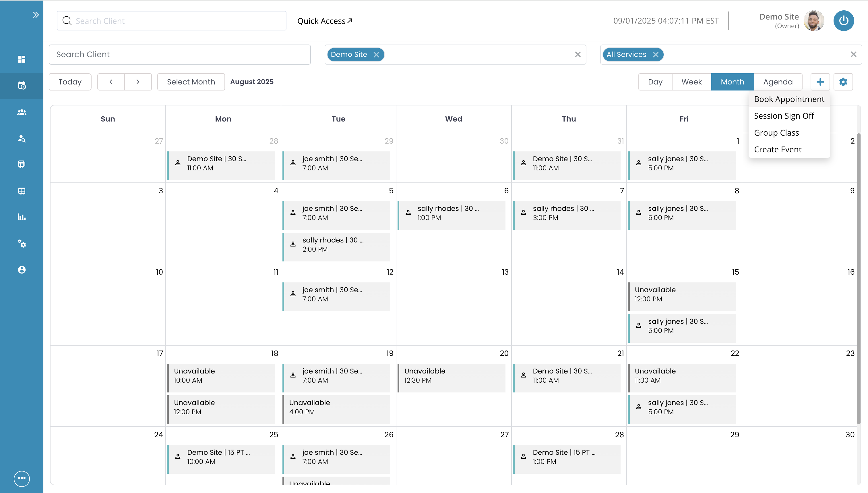
Task: Go to next month with right chevron
Action: 138,82
